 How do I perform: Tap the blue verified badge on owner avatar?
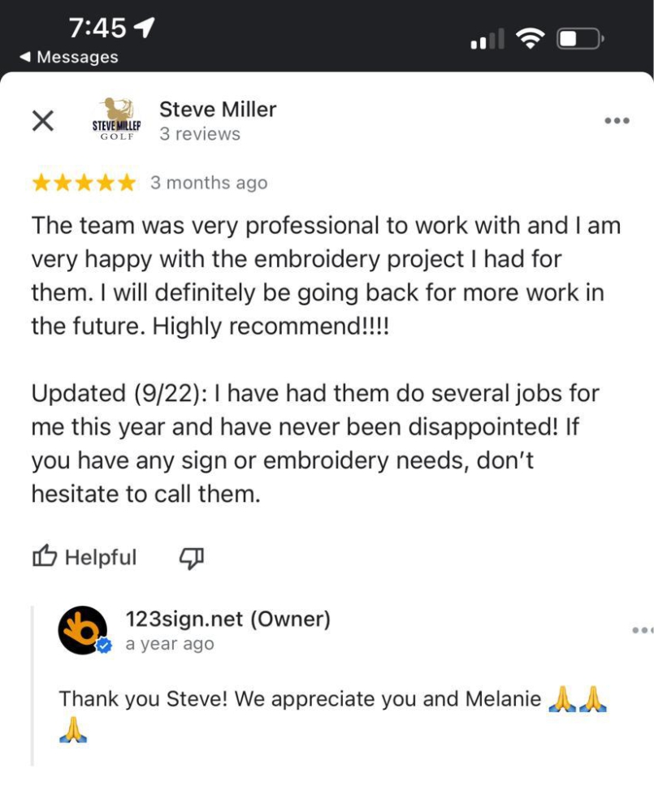[103, 646]
